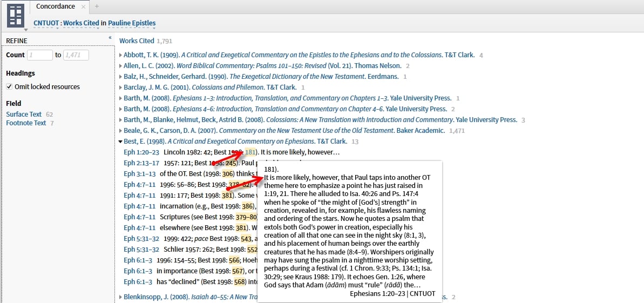Expand the Barth, Blanke Colossians entry
The image size is (644, 303).
(x=120, y=120)
